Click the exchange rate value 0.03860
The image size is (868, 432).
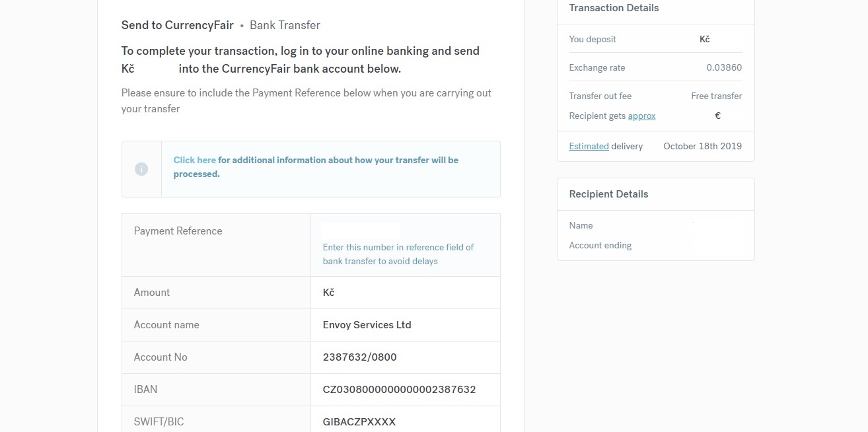coord(724,67)
